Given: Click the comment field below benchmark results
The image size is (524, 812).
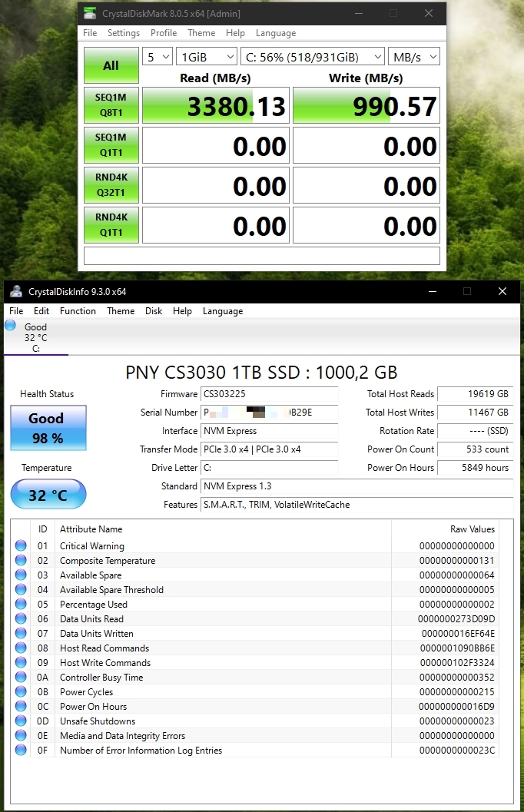Looking at the screenshot, I should [262, 256].
